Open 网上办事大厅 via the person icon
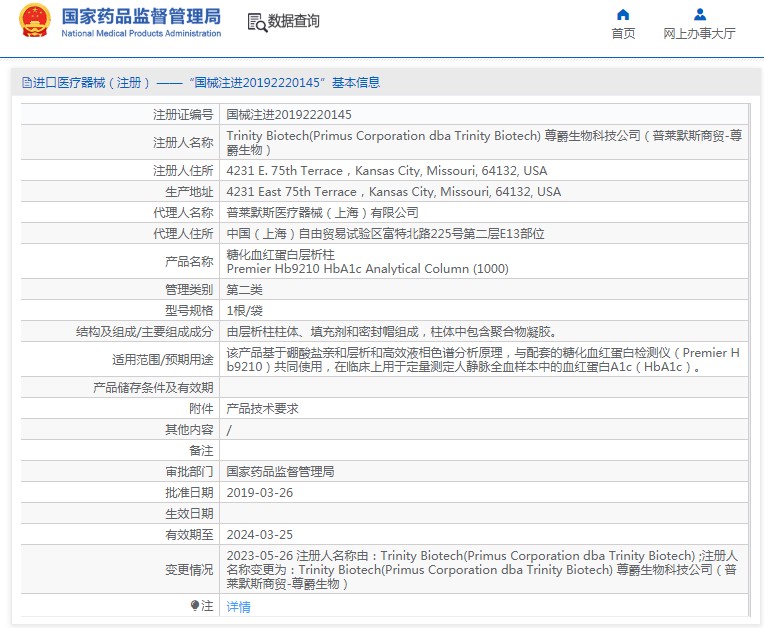 (700, 14)
